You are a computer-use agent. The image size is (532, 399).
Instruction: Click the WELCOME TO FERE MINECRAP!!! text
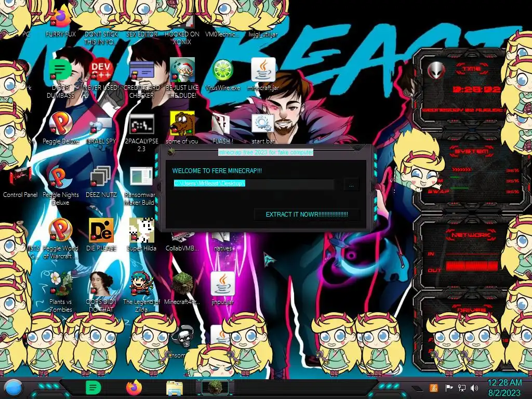217,171
